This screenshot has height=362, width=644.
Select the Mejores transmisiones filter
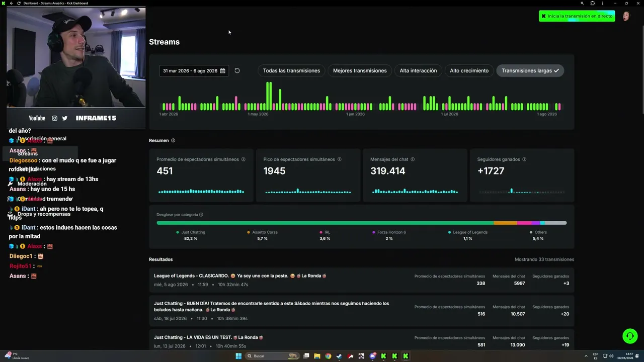[x=360, y=71]
